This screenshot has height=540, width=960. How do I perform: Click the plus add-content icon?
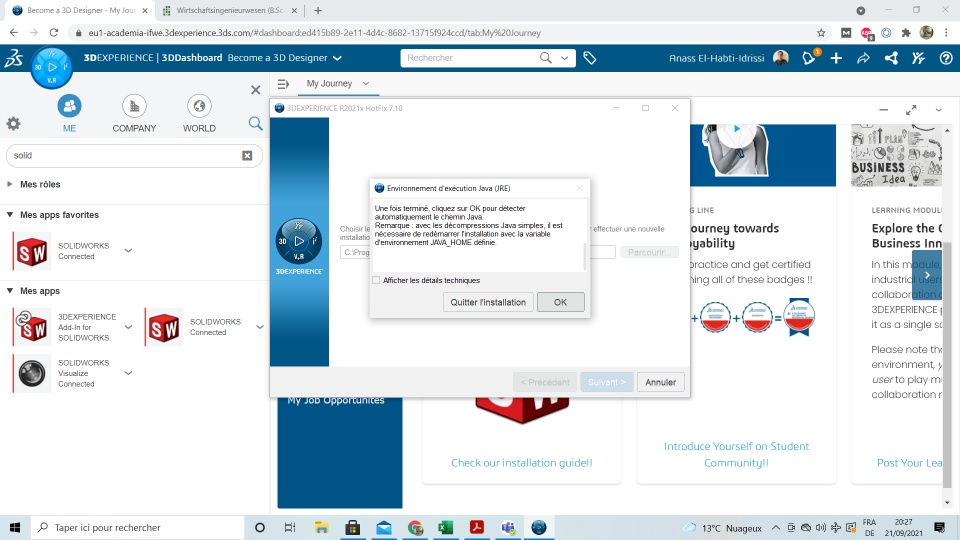point(836,58)
